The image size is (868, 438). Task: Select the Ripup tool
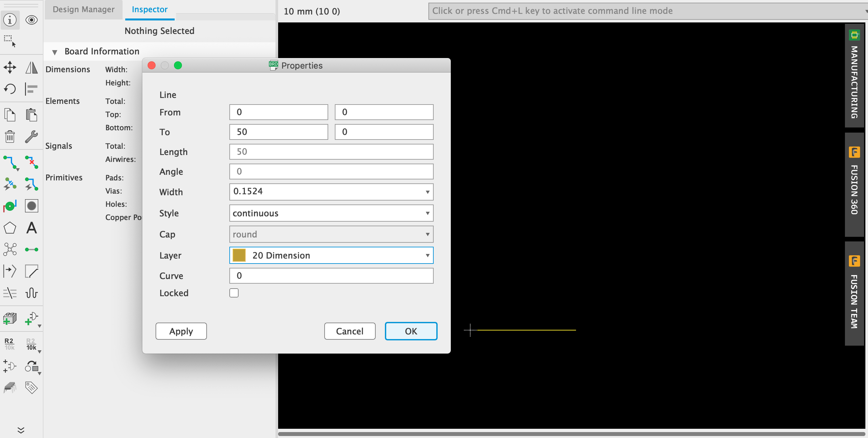tap(31, 163)
